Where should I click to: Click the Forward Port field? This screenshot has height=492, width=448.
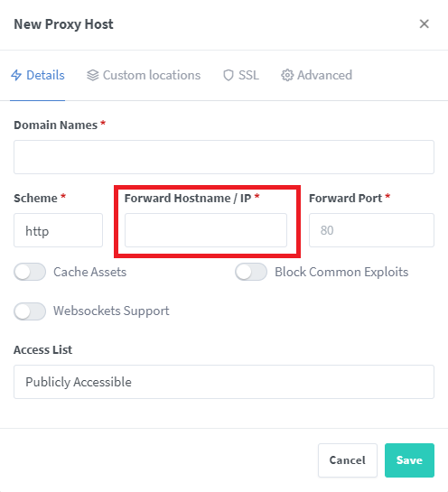[372, 230]
